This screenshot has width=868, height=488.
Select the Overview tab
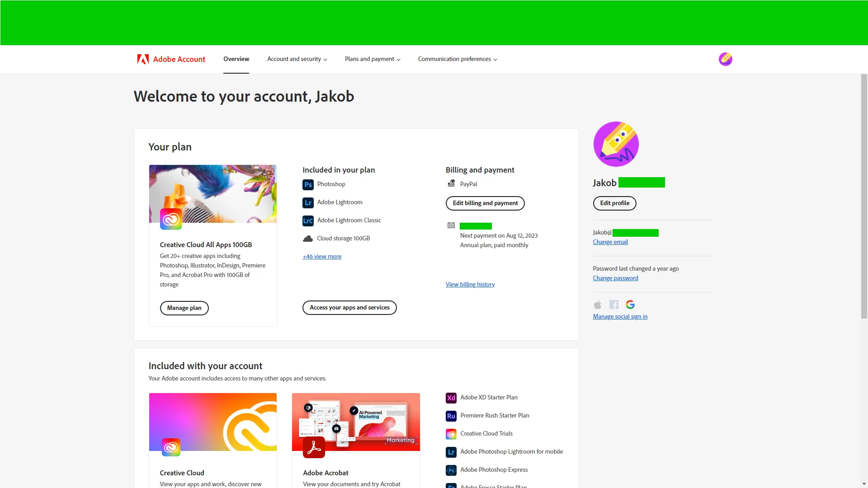click(236, 59)
